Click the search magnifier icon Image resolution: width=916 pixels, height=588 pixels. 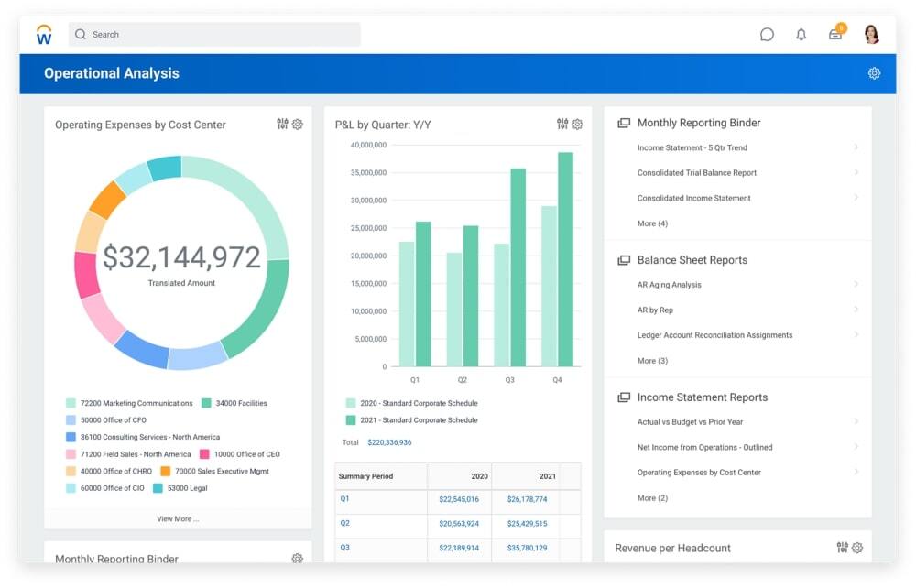click(81, 35)
